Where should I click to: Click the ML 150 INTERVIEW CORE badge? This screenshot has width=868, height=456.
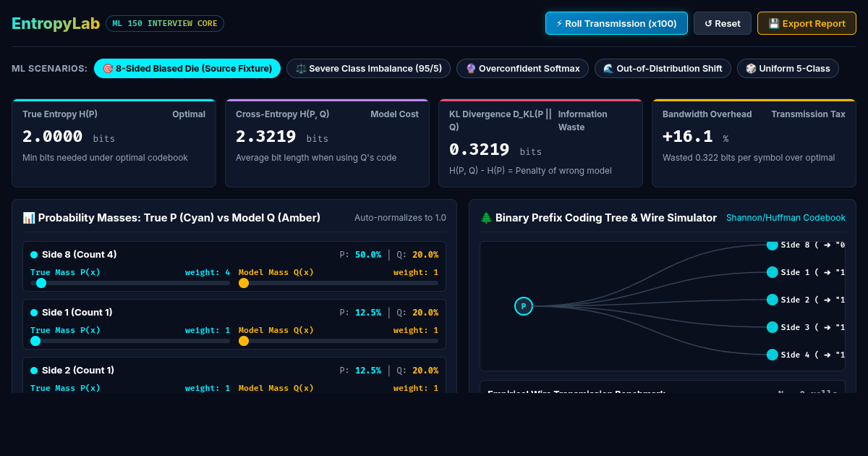click(x=165, y=23)
